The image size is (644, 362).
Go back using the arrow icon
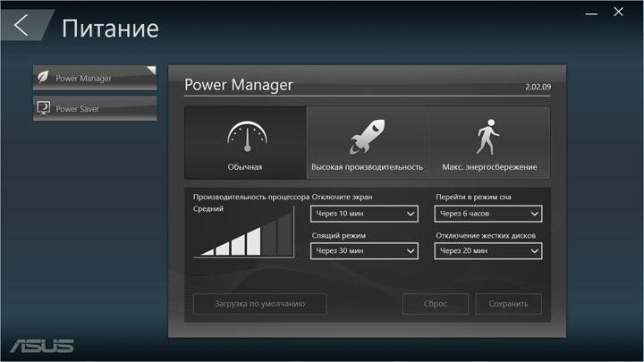pyautogui.click(x=21, y=25)
